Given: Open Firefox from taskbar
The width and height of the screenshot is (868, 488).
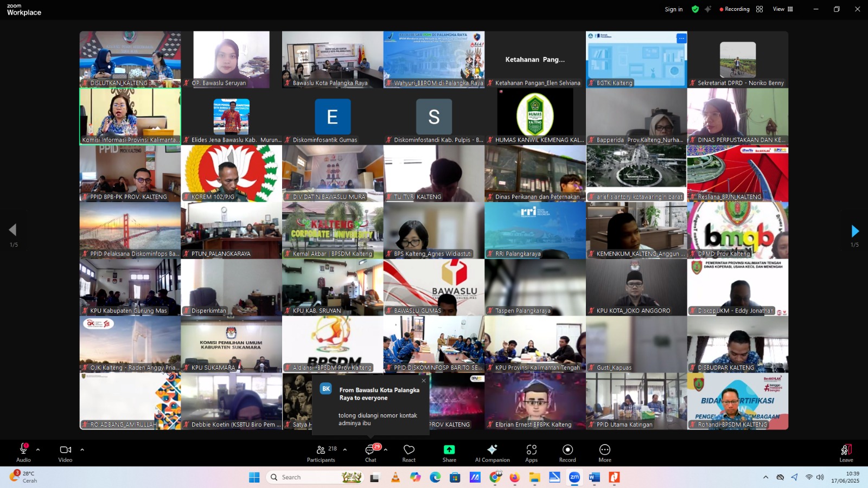Looking at the screenshot, I should (514, 477).
